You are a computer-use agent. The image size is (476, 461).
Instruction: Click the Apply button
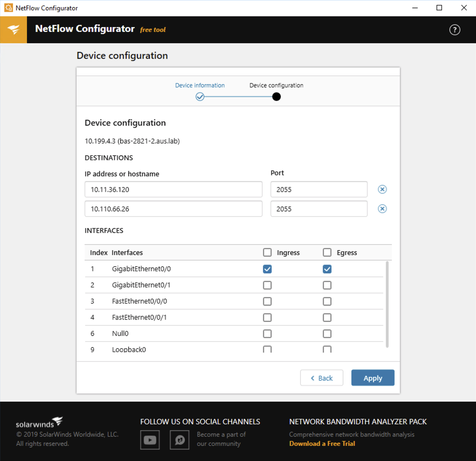click(x=373, y=378)
